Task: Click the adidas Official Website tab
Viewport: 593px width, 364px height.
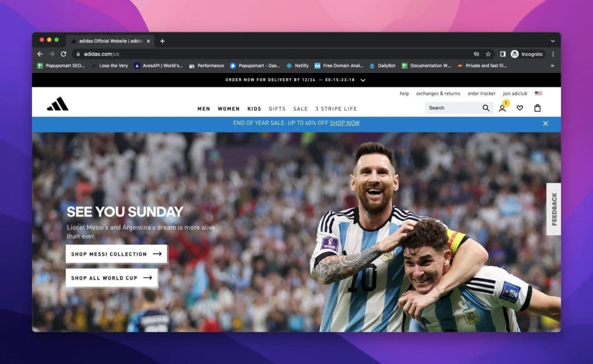Action: point(111,41)
